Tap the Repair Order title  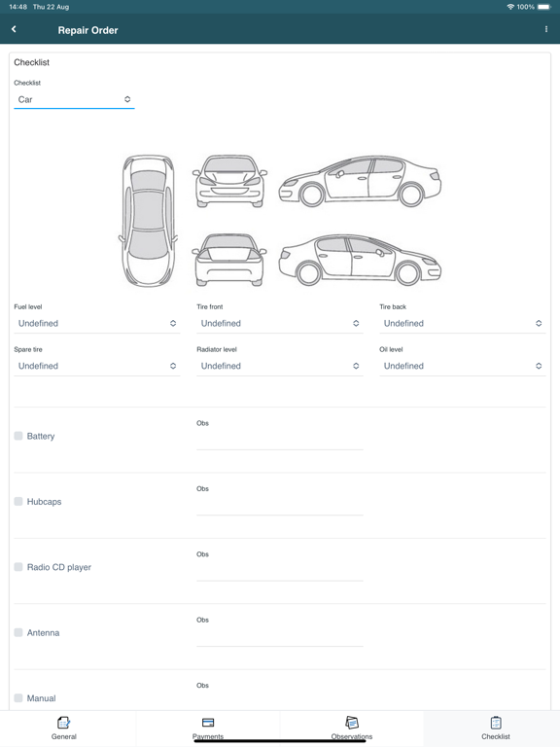pyautogui.click(x=88, y=30)
